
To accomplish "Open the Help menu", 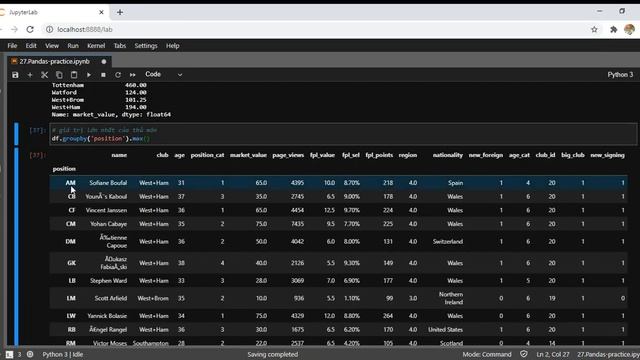I will [x=173, y=46].
